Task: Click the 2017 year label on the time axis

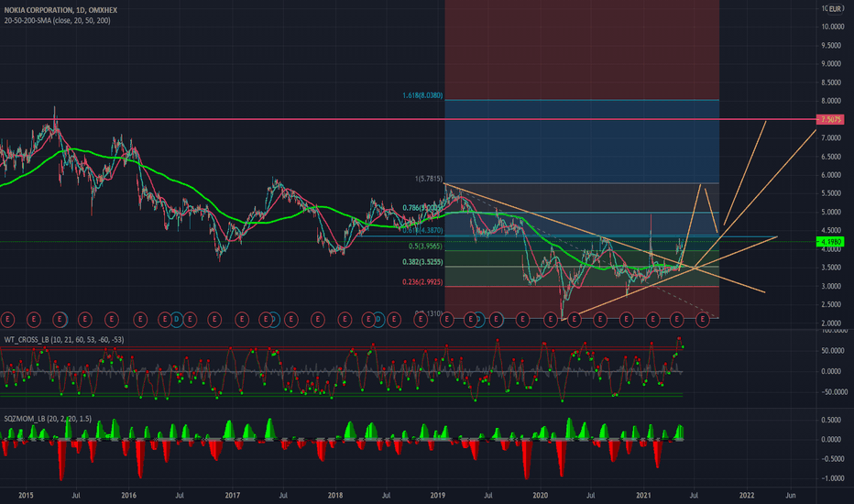Action: coord(233,495)
